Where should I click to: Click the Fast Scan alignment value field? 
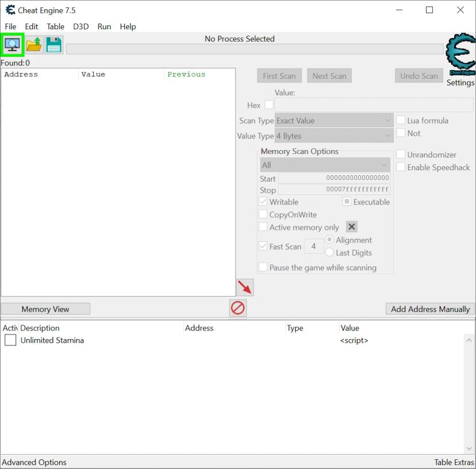click(x=313, y=246)
